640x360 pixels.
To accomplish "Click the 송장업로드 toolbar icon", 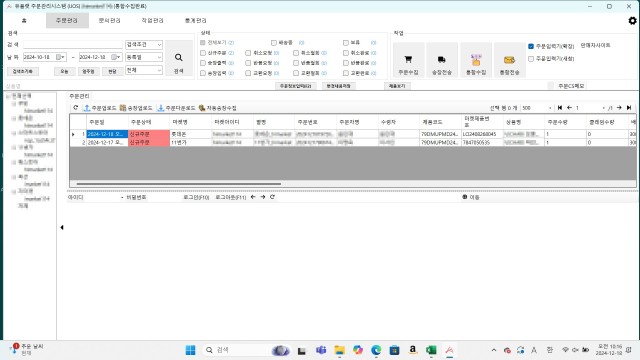I will click(x=122, y=108).
